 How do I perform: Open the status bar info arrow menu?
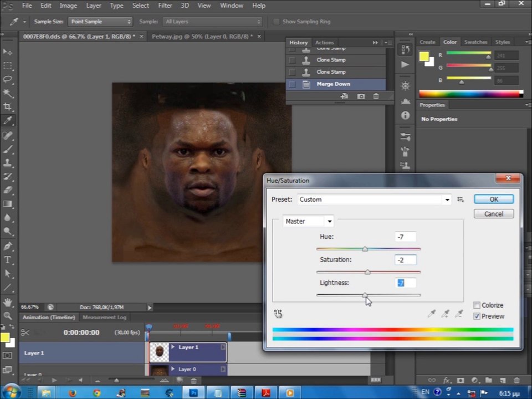pyautogui.click(x=149, y=308)
